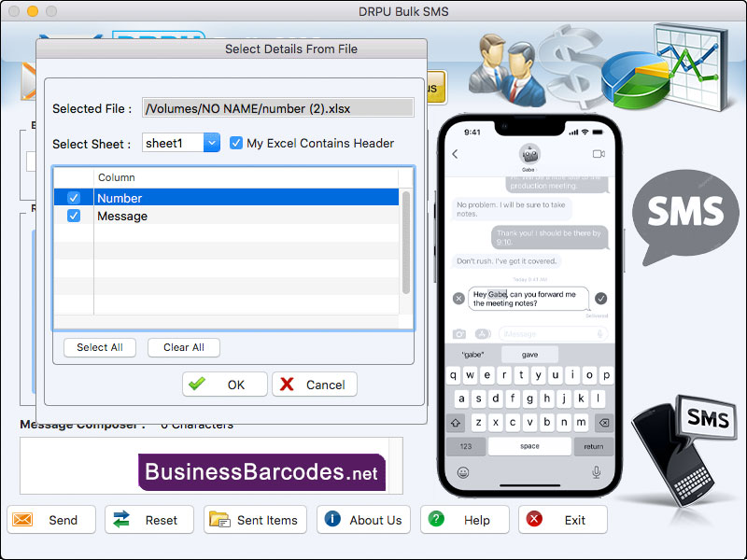Uncheck the Message column checkbox

coord(76,216)
